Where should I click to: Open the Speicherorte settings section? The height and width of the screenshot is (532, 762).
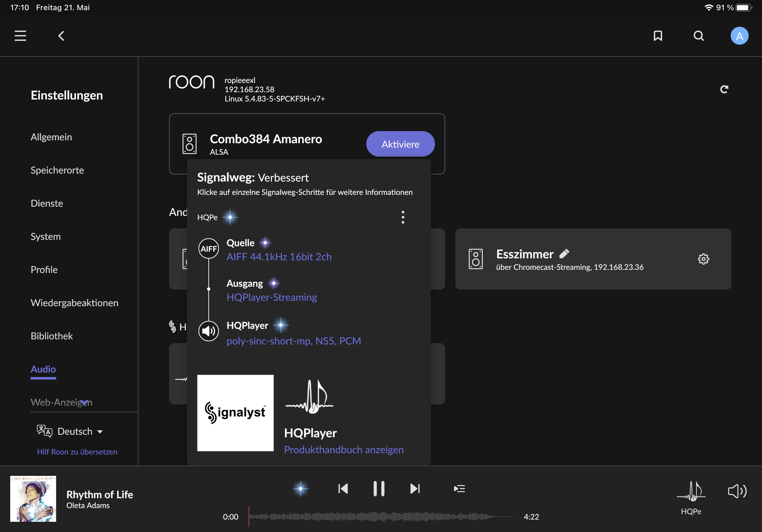coord(57,170)
